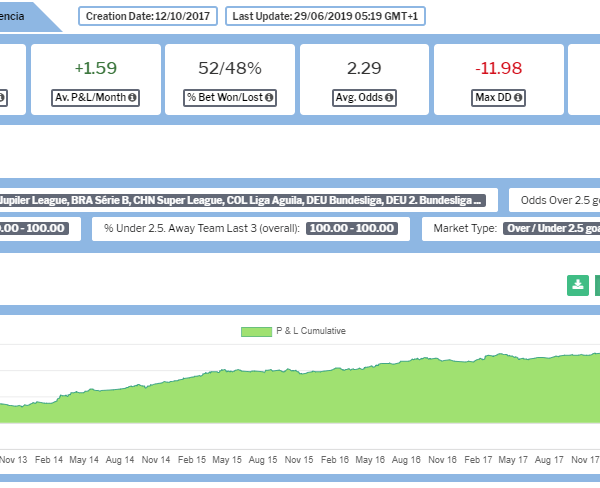
Task: Click the Creation Date: 12/10/2017 box
Action: pos(148,16)
